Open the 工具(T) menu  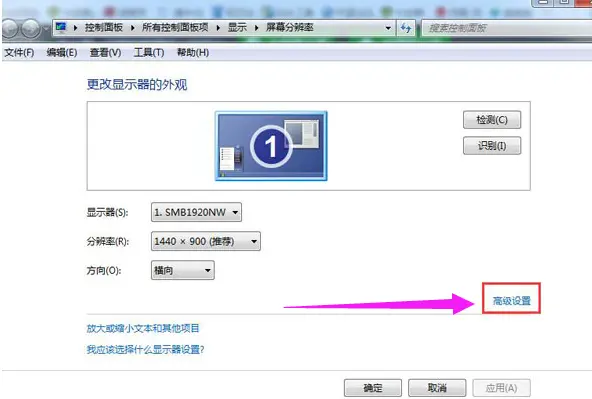point(149,52)
